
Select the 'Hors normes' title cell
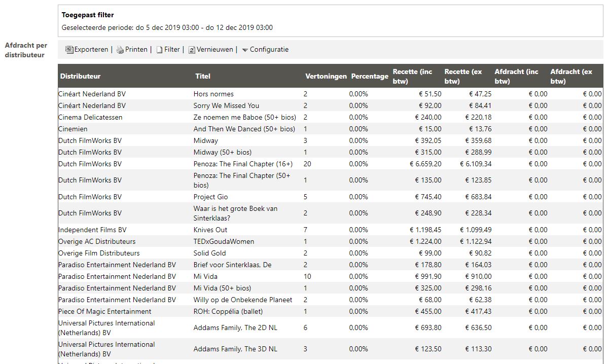[x=213, y=94]
